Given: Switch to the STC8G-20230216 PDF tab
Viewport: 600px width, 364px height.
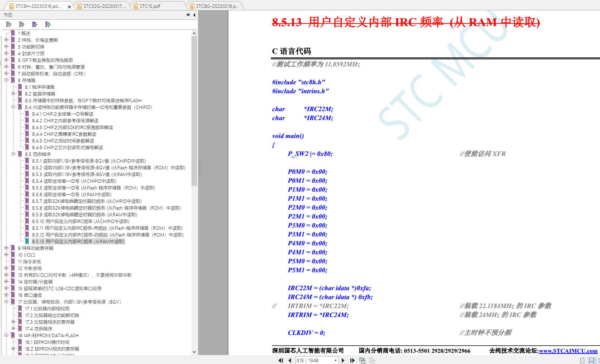Looking at the screenshot, I should click(215, 6).
